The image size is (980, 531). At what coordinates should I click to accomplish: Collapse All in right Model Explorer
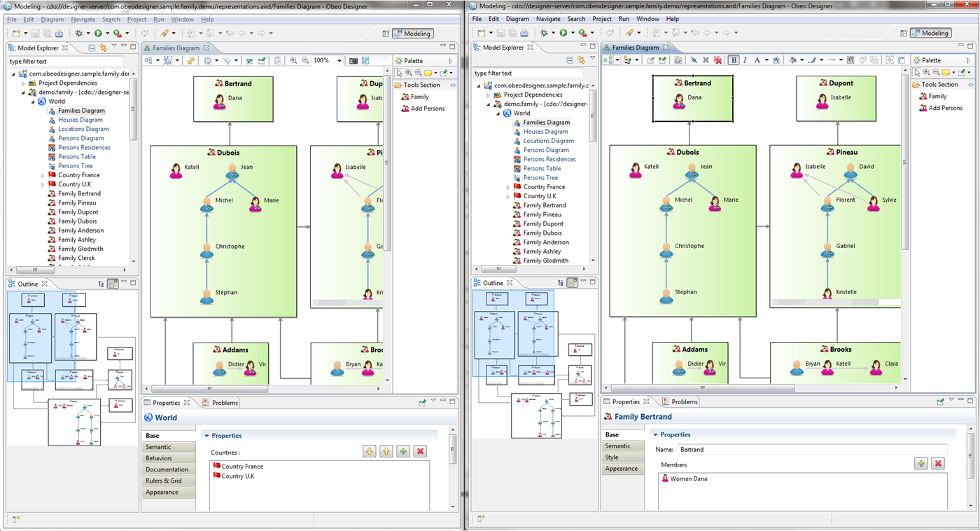(570, 60)
